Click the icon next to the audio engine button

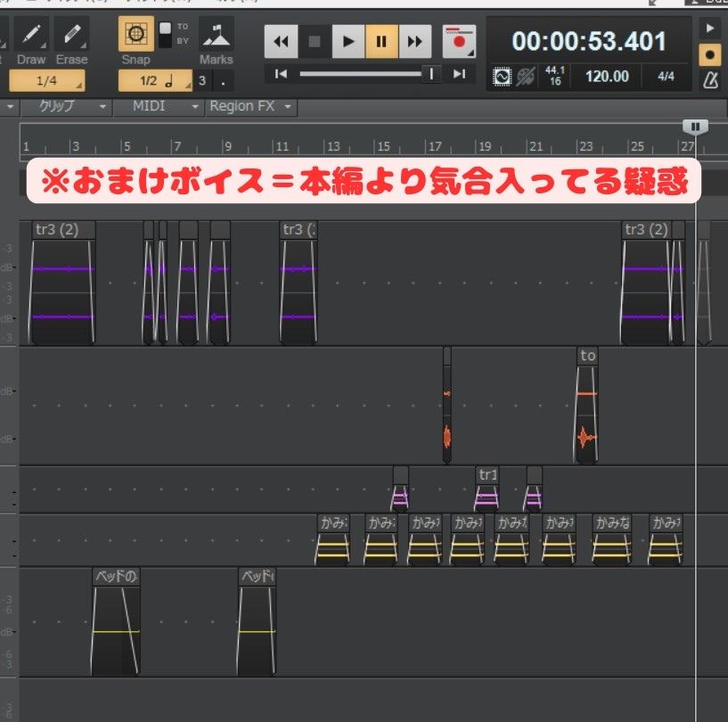(526, 77)
